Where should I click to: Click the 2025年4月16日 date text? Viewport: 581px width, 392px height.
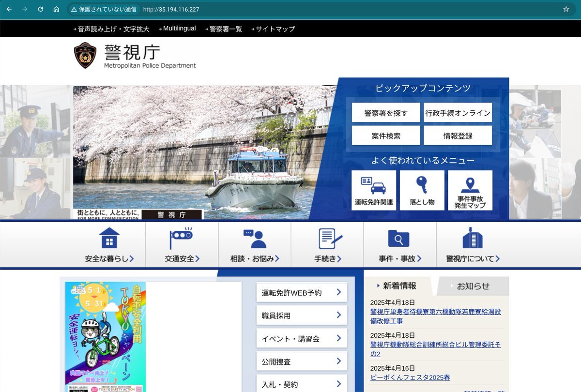pyautogui.click(x=393, y=368)
